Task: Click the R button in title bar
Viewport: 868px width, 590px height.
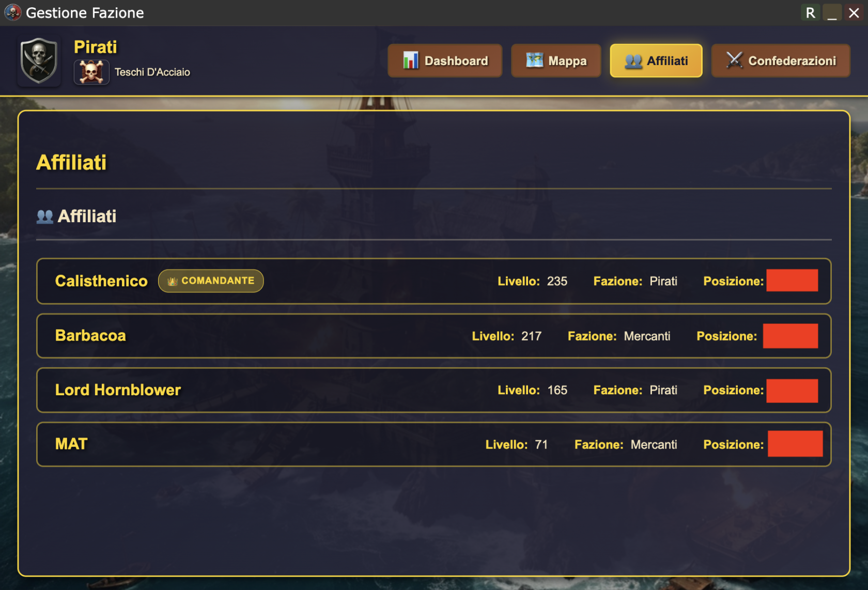Action: pyautogui.click(x=810, y=12)
